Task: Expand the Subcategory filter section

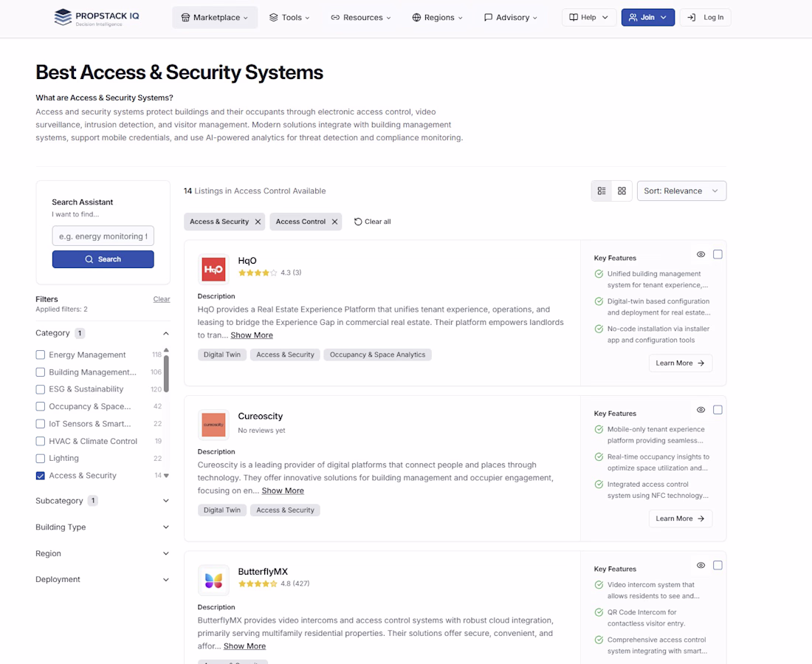Action: [x=165, y=501]
